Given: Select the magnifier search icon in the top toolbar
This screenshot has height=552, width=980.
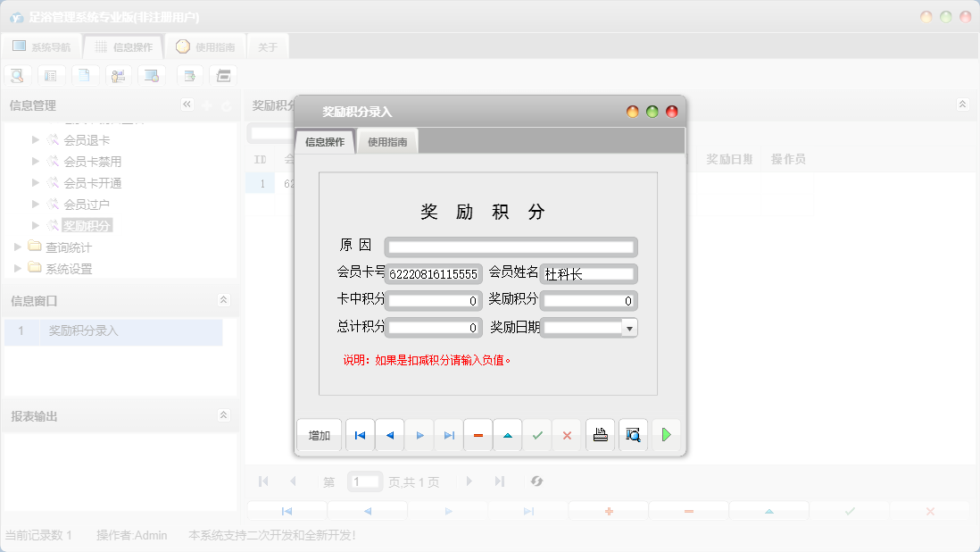Looking at the screenshot, I should point(17,75).
